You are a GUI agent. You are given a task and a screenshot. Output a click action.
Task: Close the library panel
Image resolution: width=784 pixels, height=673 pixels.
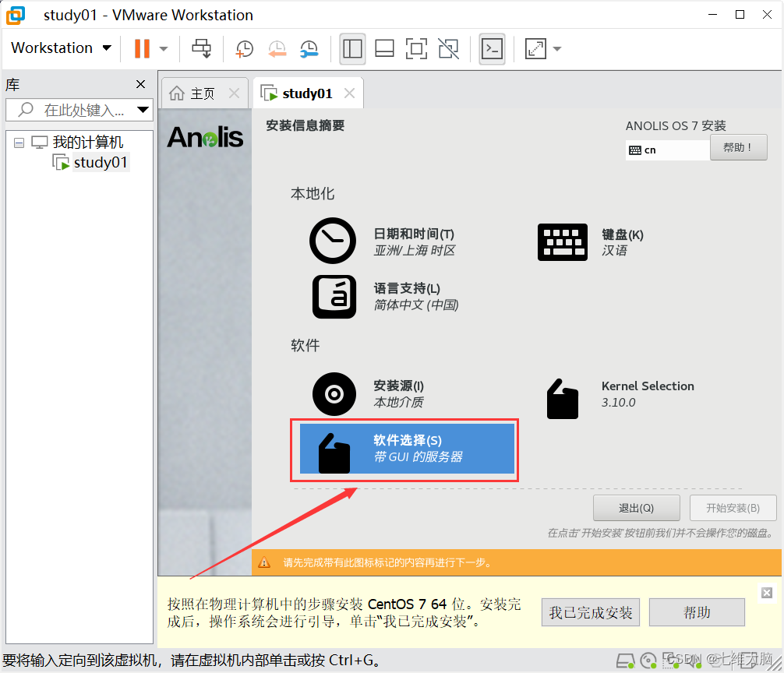[141, 84]
